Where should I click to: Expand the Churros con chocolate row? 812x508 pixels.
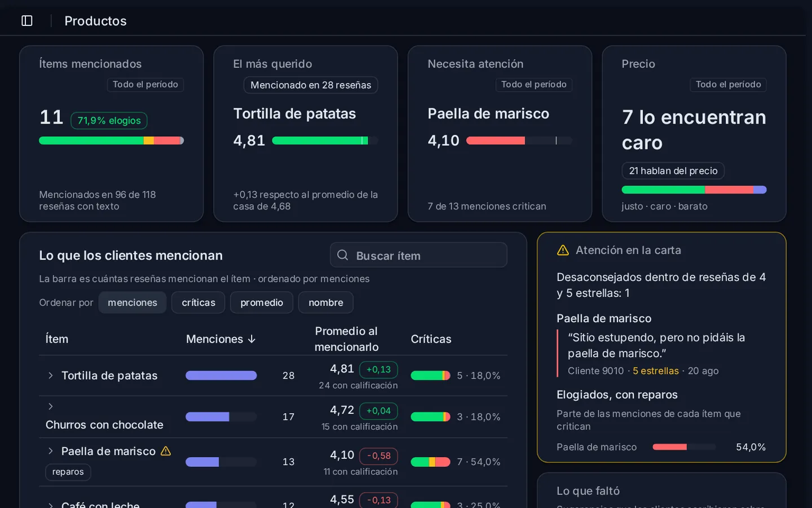pos(51,406)
